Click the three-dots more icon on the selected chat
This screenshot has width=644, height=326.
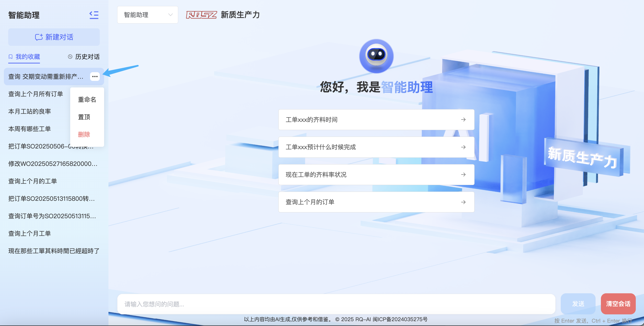click(x=95, y=77)
